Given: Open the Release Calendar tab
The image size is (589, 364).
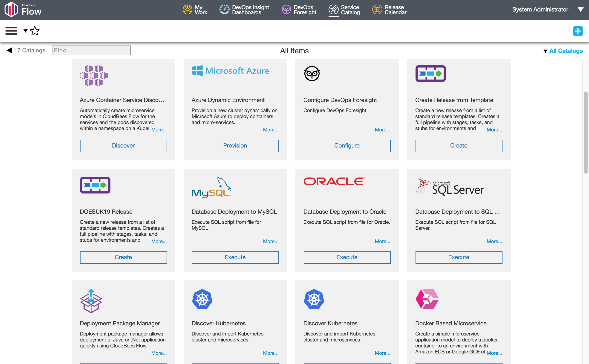Looking at the screenshot, I should click(389, 10).
